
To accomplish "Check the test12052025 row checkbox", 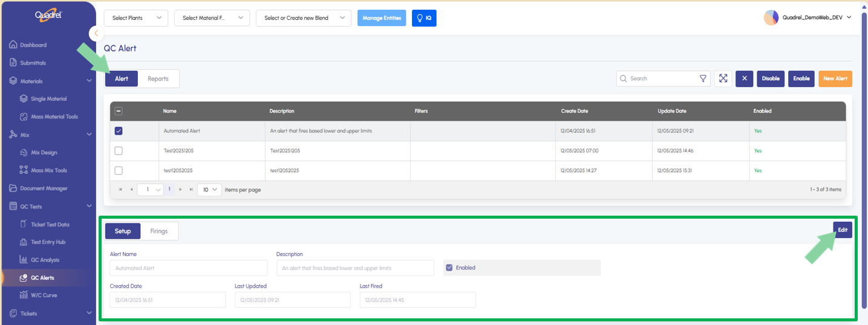I will click(119, 170).
